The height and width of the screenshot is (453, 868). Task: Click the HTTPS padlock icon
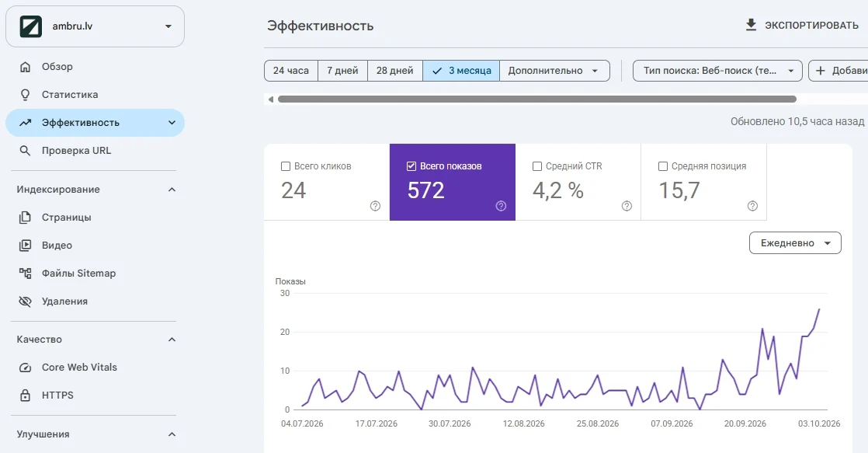25,396
